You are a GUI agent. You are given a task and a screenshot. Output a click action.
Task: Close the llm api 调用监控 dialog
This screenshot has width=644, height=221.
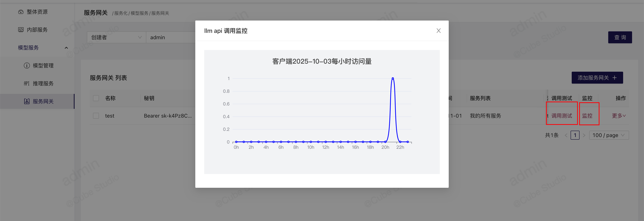[438, 31]
